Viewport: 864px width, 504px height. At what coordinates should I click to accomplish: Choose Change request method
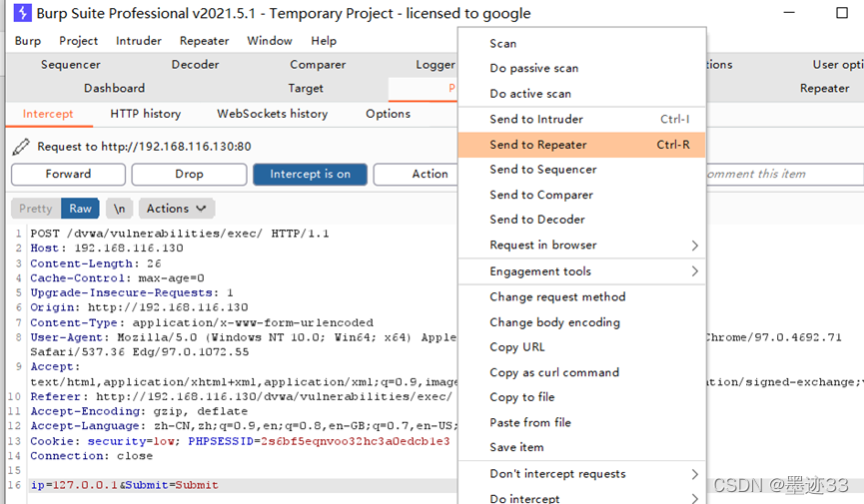[x=582, y=296]
